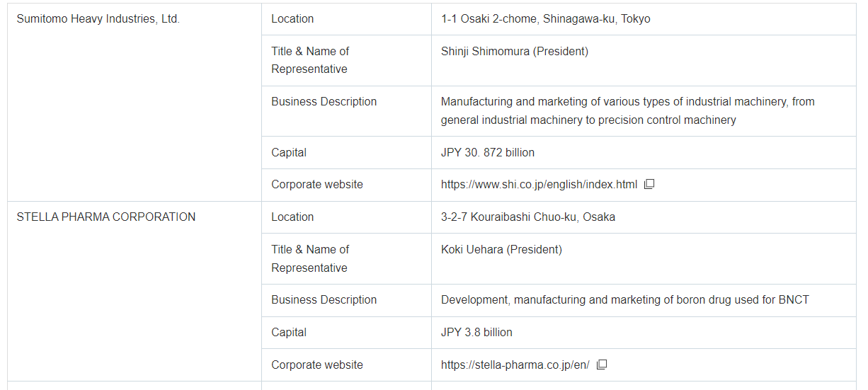Select the STELLA PHARMA CORPORATION cell
The height and width of the screenshot is (390, 868).
point(135,291)
